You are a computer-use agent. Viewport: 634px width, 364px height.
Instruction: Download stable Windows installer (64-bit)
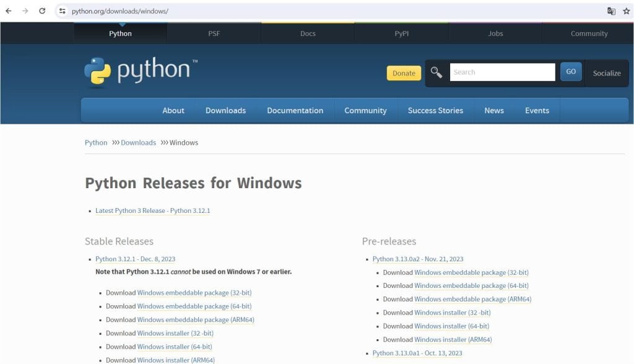point(174,347)
